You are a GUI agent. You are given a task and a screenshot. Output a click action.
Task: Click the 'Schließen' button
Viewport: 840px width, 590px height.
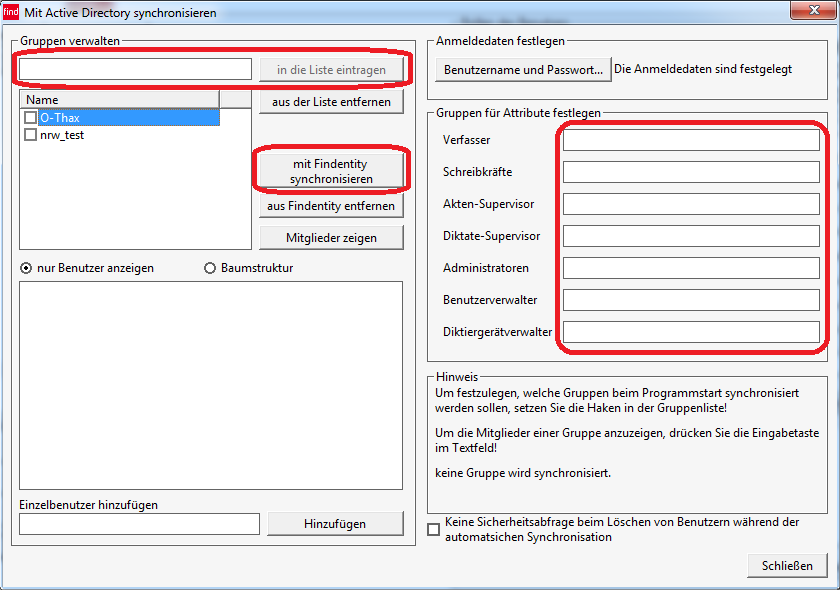click(787, 565)
